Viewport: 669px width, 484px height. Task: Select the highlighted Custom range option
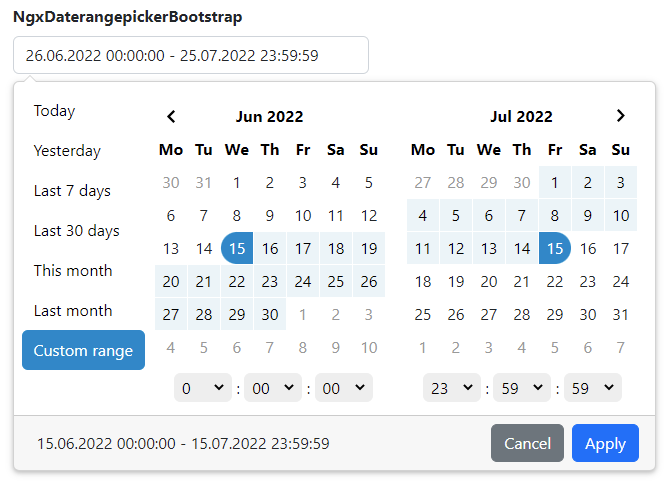(x=84, y=350)
